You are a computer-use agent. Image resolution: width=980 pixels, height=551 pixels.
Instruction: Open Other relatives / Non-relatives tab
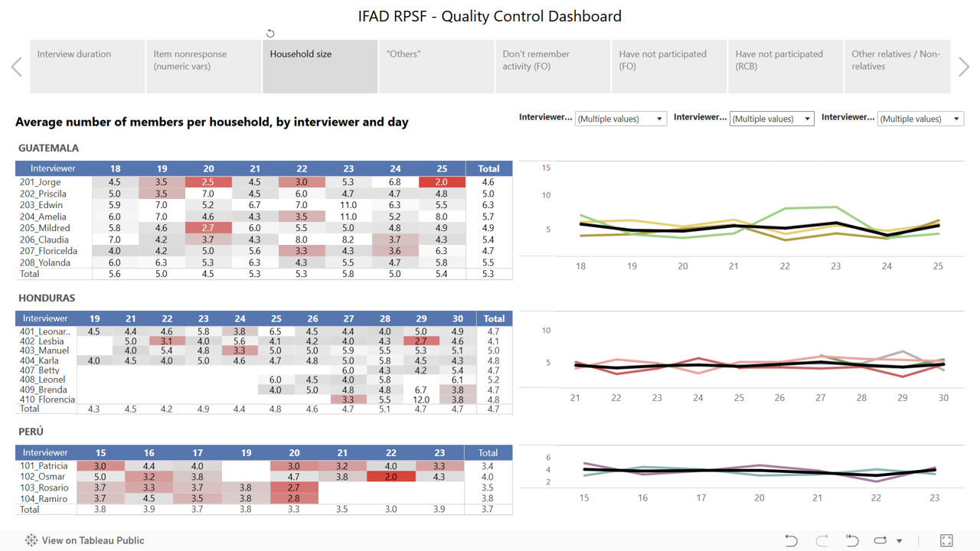coord(897,67)
